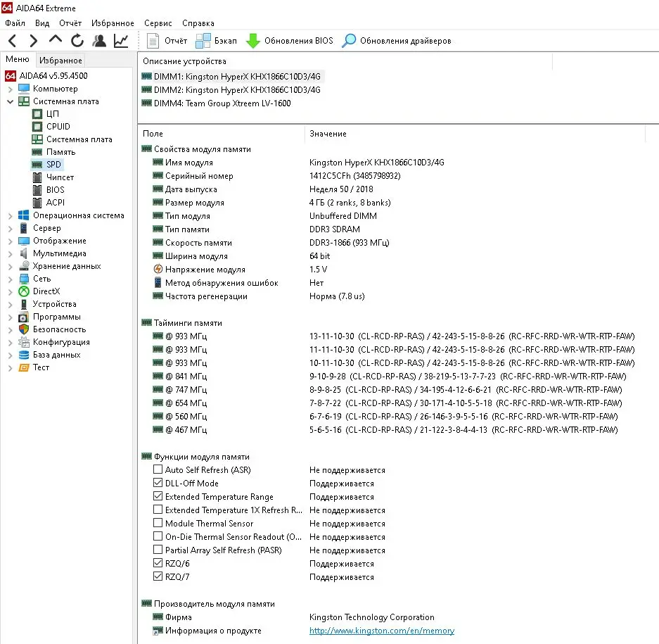Expand the Операционная система tree node
The height and width of the screenshot is (644, 659).
pyautogui.click(x=10, y=216)
